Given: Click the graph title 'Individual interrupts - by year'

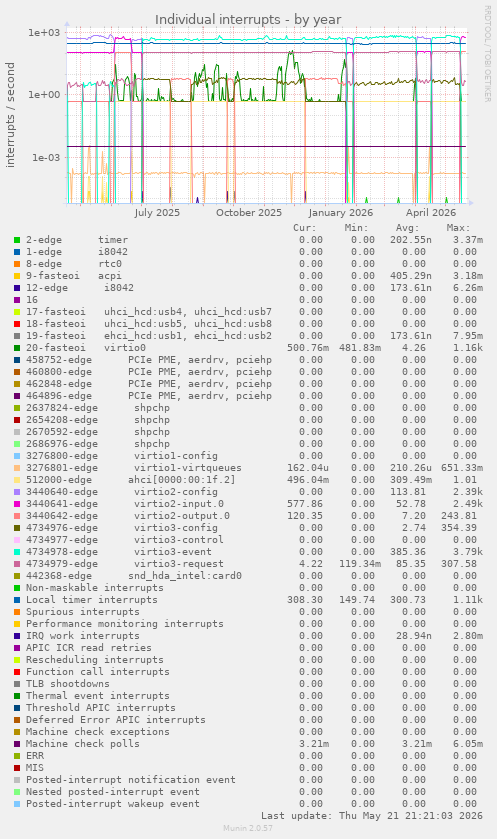Looking at the screenshot, I should pos(248,20).
